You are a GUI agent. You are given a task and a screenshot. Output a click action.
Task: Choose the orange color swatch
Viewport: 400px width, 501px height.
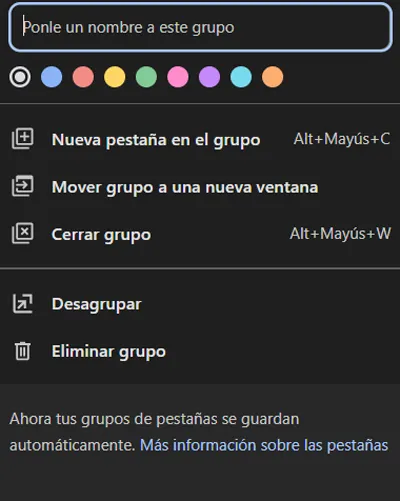pos(272,77)
